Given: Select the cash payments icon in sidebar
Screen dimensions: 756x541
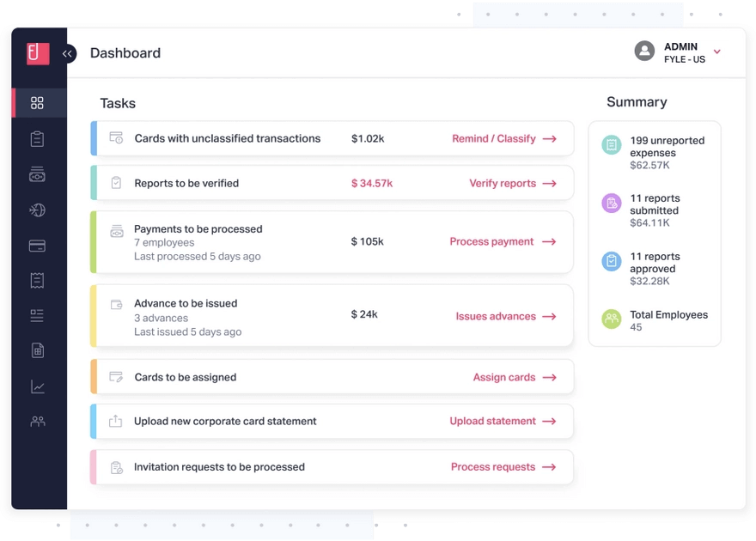Looking at the screenshot, I should [x=37, y=174].
